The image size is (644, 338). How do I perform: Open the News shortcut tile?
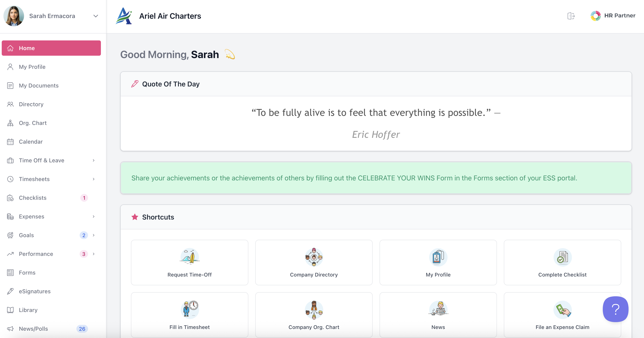click(438, 315)
